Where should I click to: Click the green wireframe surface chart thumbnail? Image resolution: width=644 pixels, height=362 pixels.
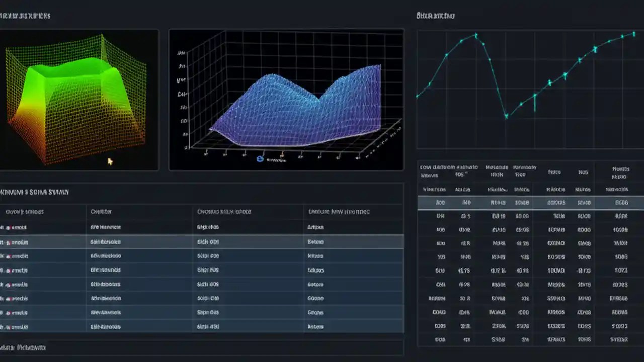79,100
